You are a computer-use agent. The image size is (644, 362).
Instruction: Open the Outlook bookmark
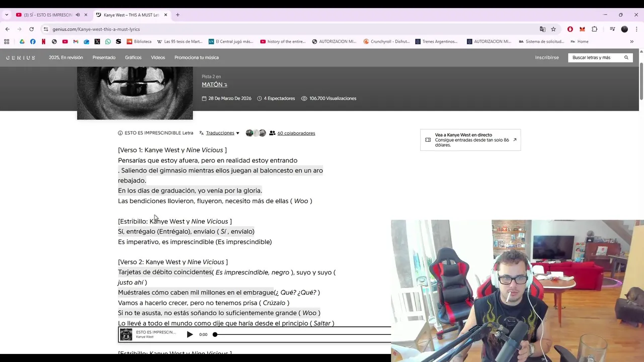[87, 42]
